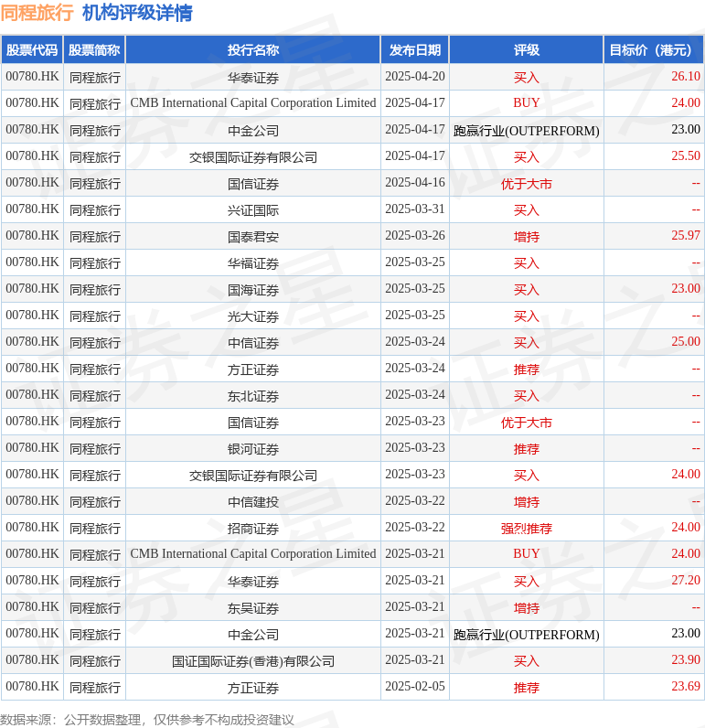
Task: Select date 2025-03-24 in 中信证券 row
Action: (415, 341)
